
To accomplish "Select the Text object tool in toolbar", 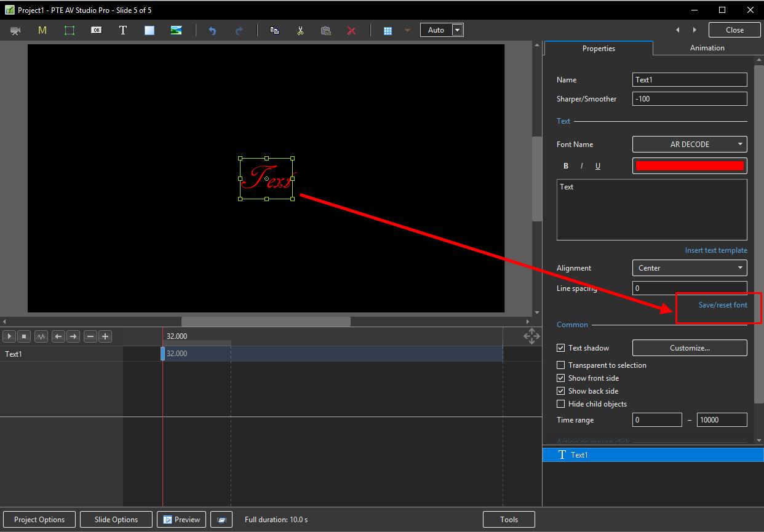I will pos(123,30).
